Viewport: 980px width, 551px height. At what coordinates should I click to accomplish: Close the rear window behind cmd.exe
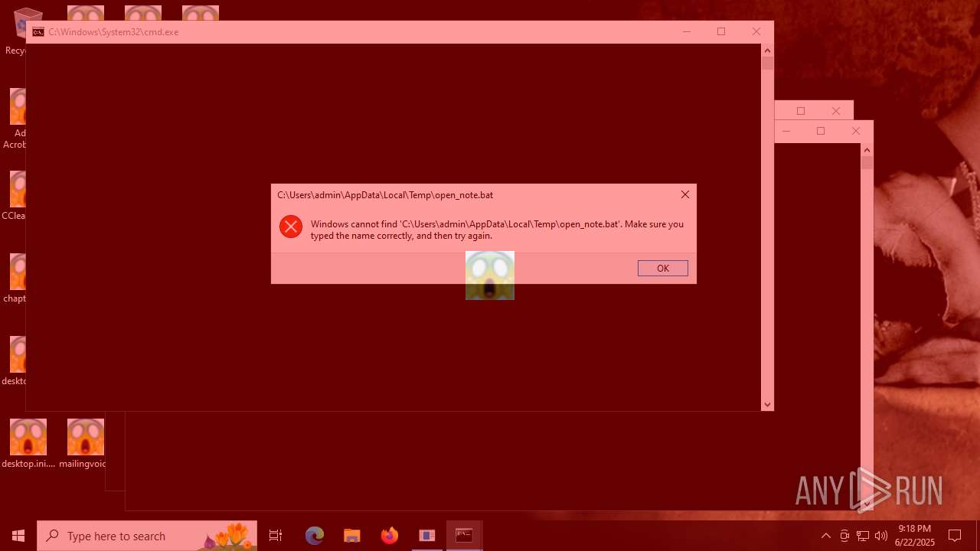click(835, 111)
